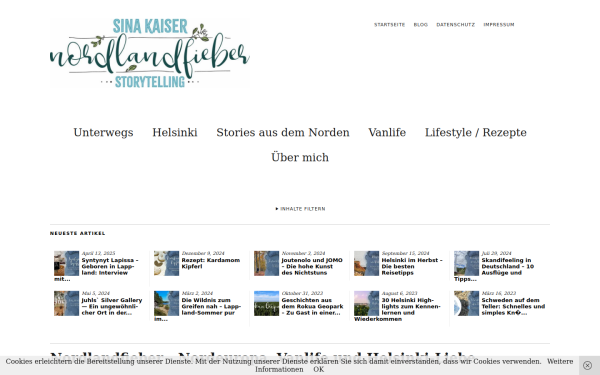Screen dimensions: 600x375
Task: Click the date Oktober 31, 2023
Action: pos(302,293)
